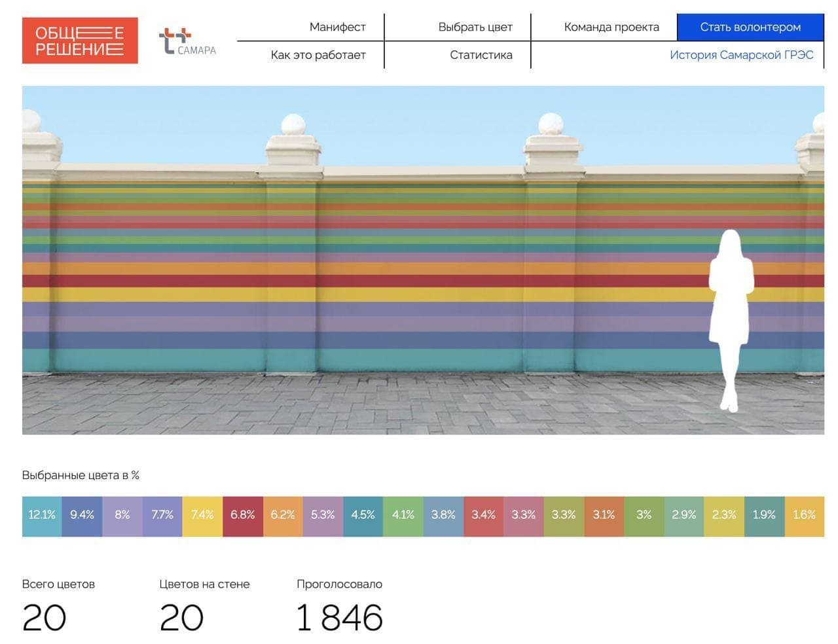838x644 pixels.
Task: Follow the История Самарской ГРЭС link
Action: [741, 55]
